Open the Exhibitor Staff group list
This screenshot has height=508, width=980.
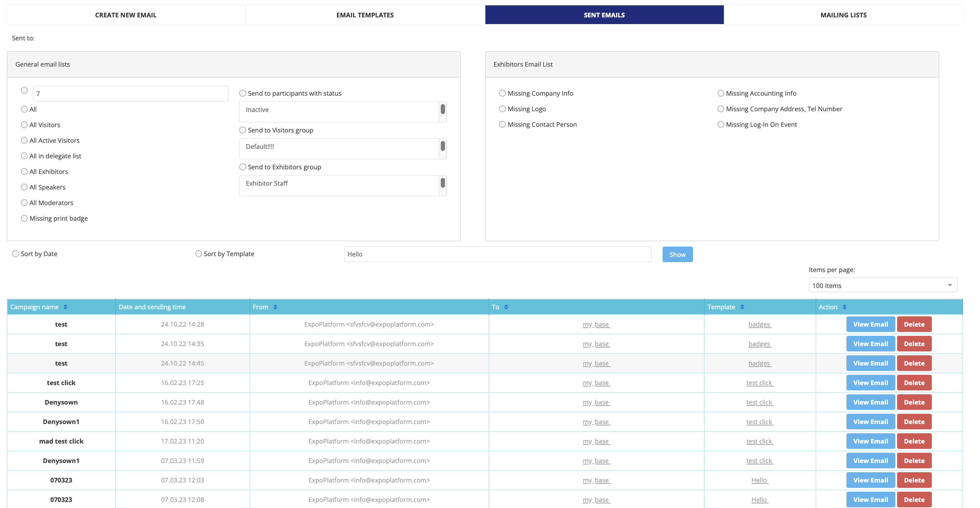339,186
